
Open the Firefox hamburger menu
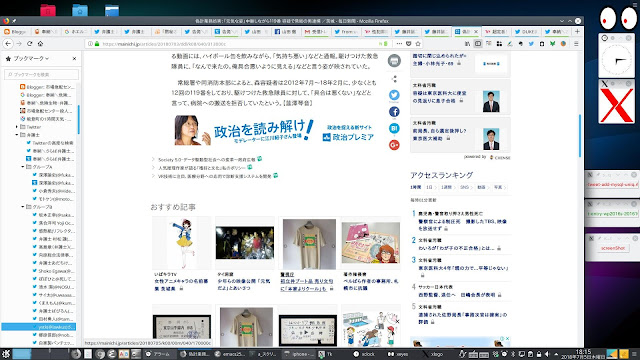point(576,44)
